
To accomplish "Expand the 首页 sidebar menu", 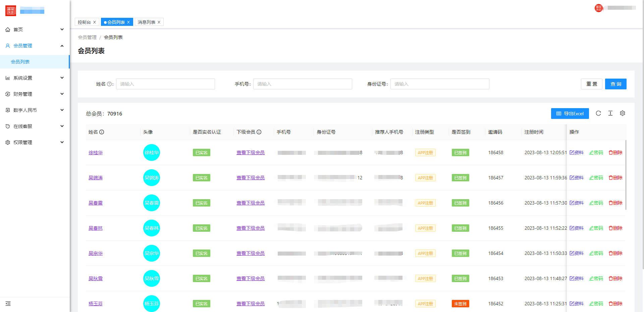I will [x=35, y=30].
